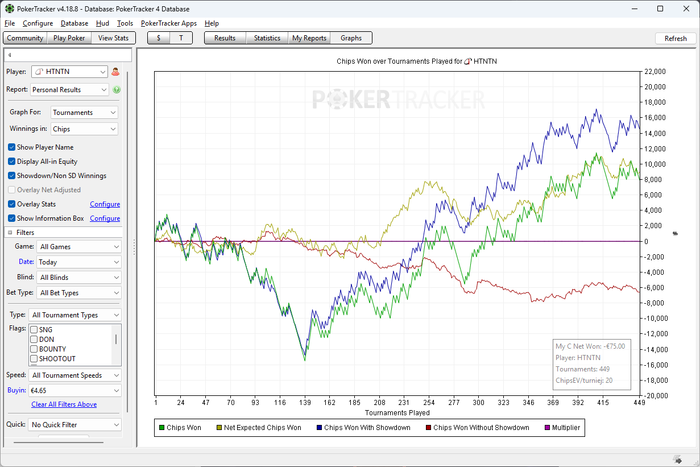Click the purple Multiplier legend swatch
The image size is (700, 467).
(547, 428)
